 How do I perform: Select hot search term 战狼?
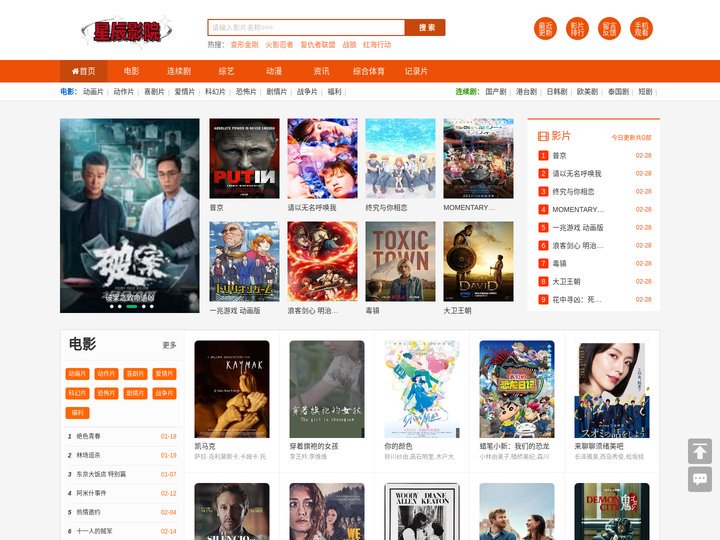click(x=349, y=45)
